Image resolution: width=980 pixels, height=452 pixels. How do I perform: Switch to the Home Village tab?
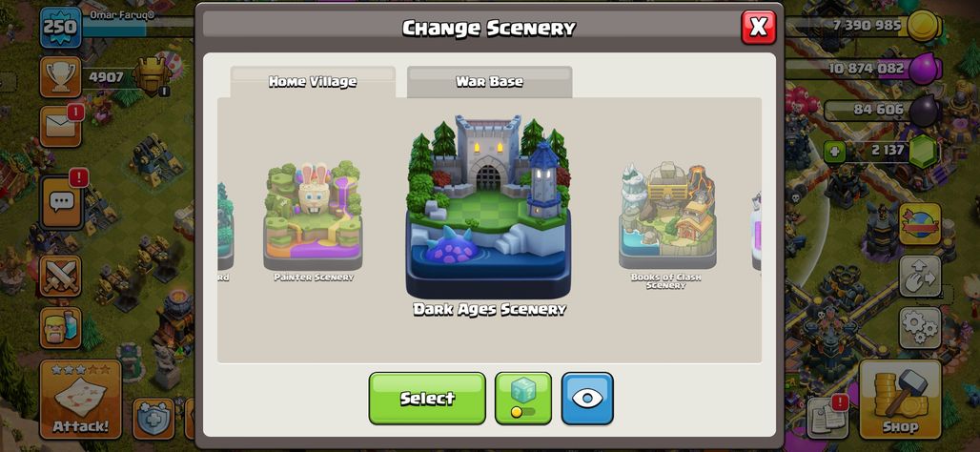pos(313,82)
